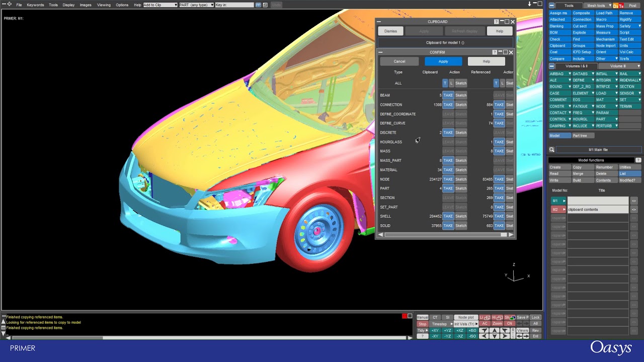Cancel the Confirm dialog
The height and width of the screenshot is (362, 644).
click(399, 61)
